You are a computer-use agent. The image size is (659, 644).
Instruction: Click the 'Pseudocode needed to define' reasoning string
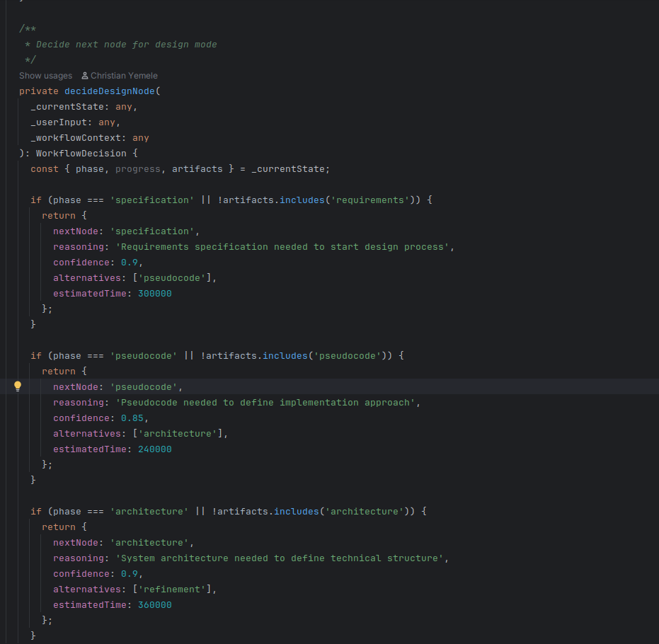[x=268, y=403]
